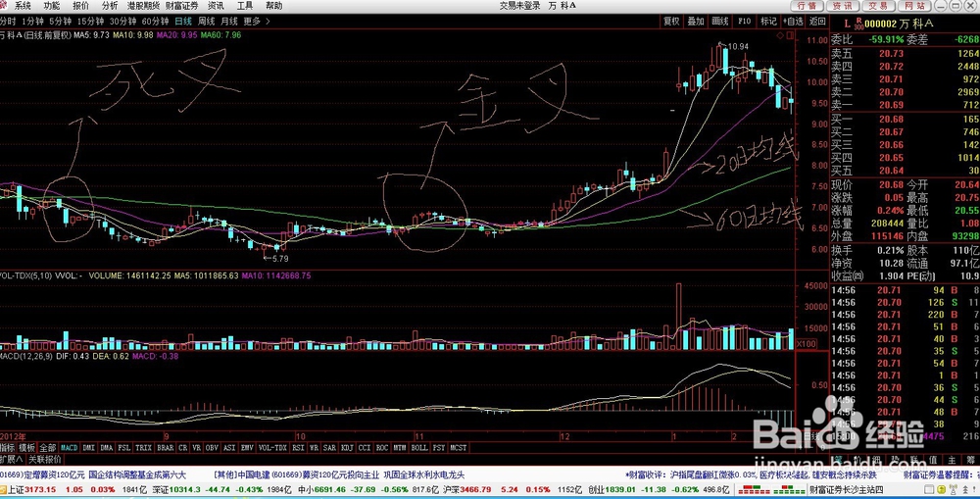Image resolution: width=980 pixels, height=499 pixels.
Task: Open the 分析 menu
Action: pyautogui.click(x=110, y=6)
